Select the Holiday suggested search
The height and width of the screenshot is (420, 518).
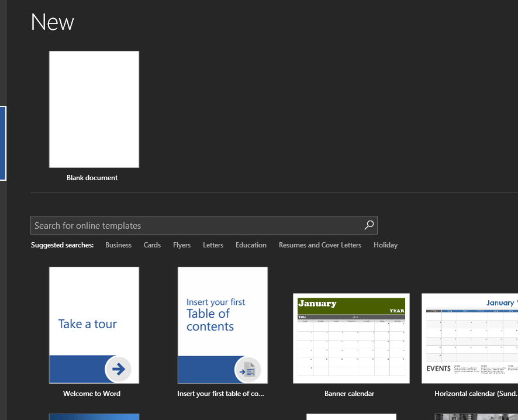[385, 245]
